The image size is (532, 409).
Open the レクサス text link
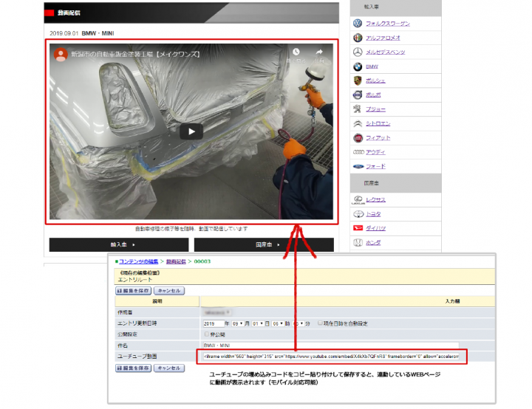[x=375, y=200]
